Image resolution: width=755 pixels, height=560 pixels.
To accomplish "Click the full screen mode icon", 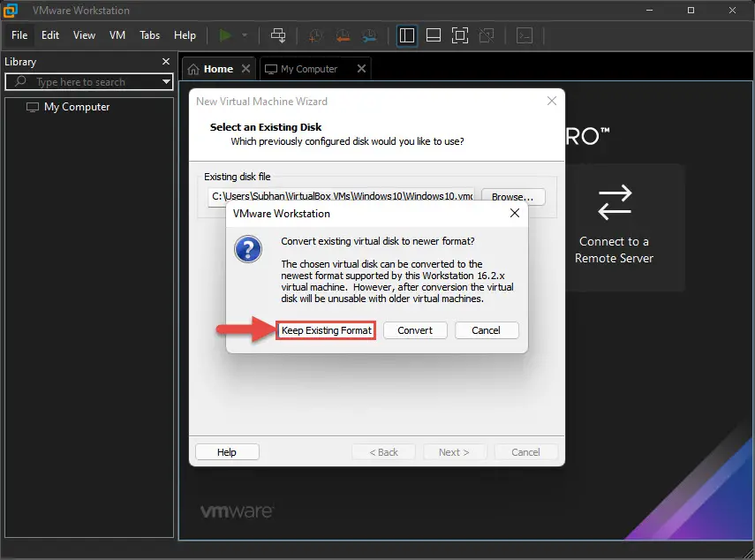I will point(460,35).
